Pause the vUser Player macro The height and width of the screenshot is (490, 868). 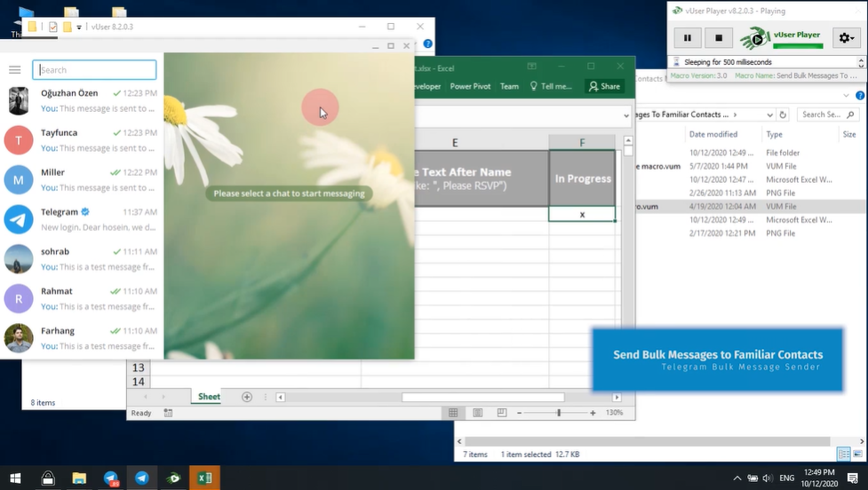[688, 38]
